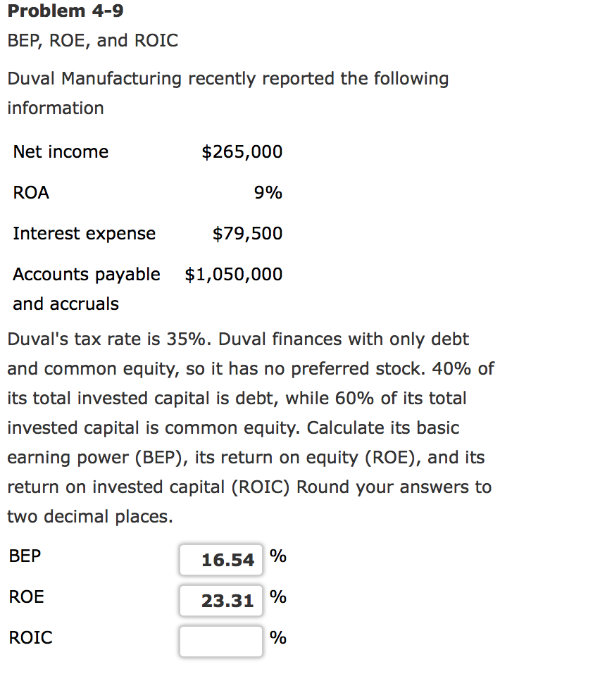Click the Interest expense row label
Image resolution: width=600 pixels, height=700 pixels.
[x=85, y=234]
